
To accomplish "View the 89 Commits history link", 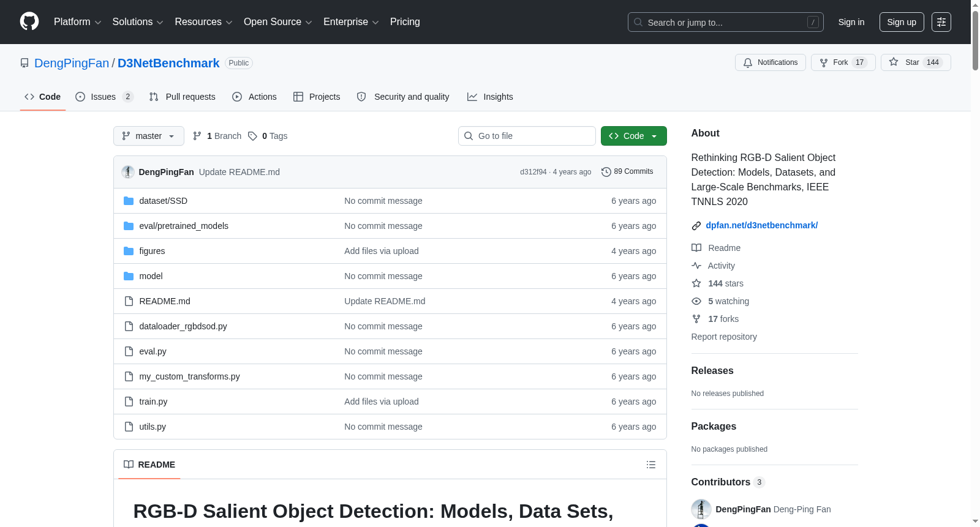I will 627,172.
